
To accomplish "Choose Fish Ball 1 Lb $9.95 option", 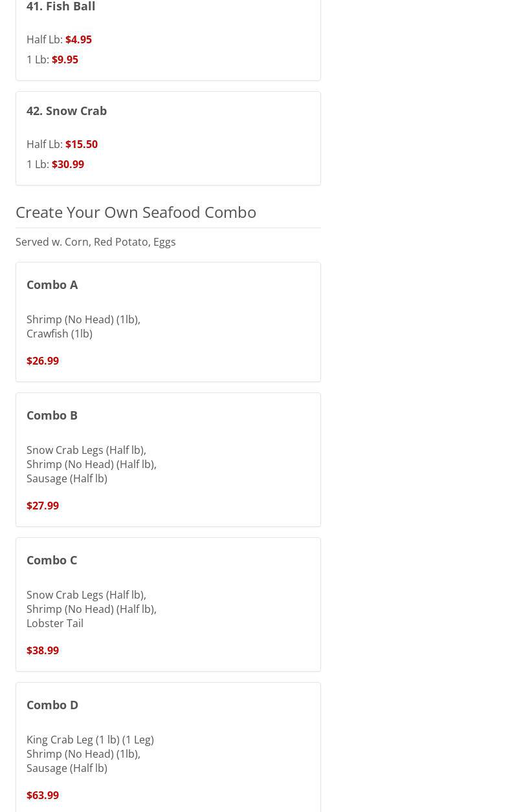I will (65, 59).
